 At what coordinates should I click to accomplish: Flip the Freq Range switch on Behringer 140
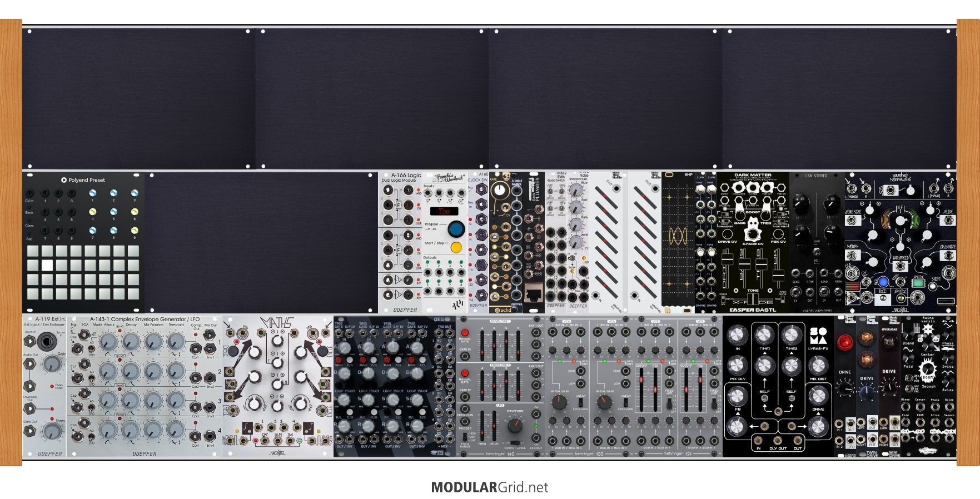click(465, 437)
